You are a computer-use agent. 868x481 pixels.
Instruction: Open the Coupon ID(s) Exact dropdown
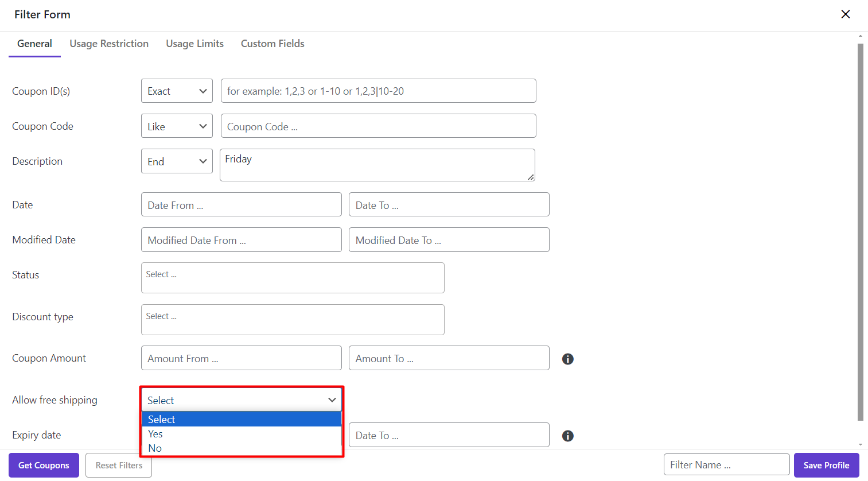pos(177,91)
